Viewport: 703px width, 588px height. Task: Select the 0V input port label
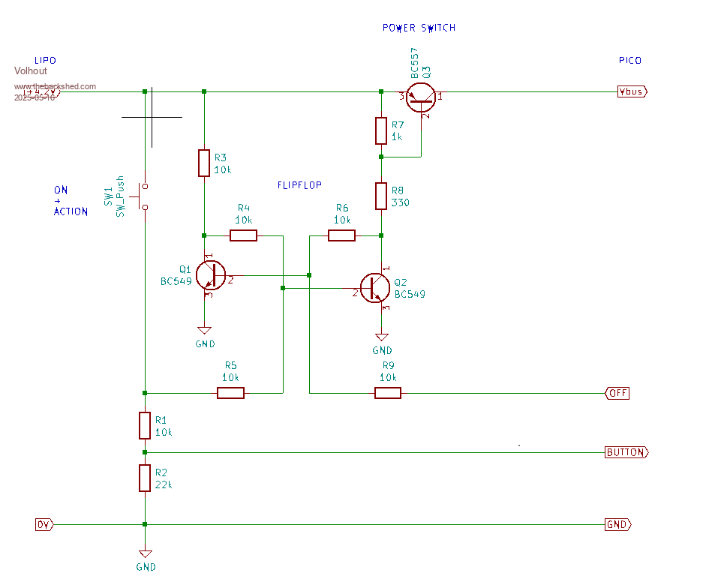click(44, 524)
